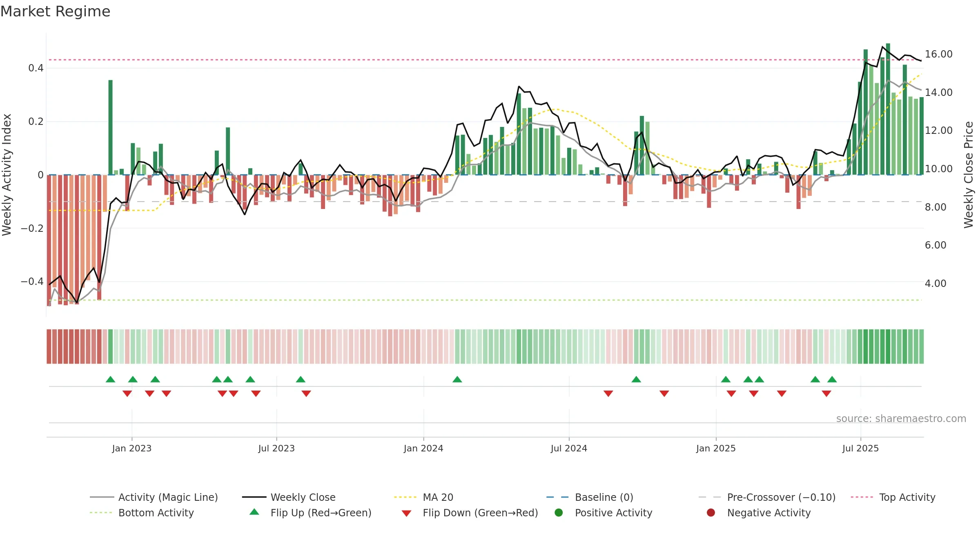Screen dimensions: 980x551
Task: Click the gray Activity Magic Line legend swatch
Action: (x=102, y=497)
